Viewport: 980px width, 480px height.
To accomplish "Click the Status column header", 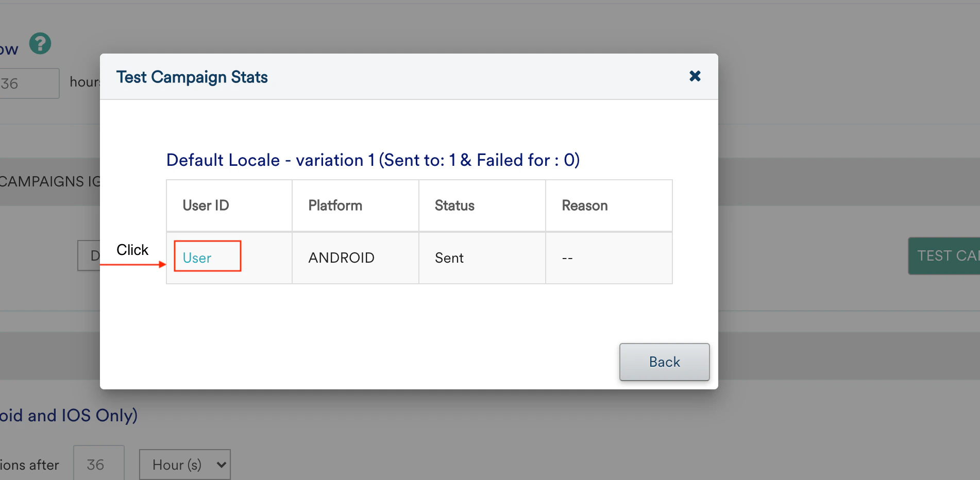I will [x=454, y=205].
